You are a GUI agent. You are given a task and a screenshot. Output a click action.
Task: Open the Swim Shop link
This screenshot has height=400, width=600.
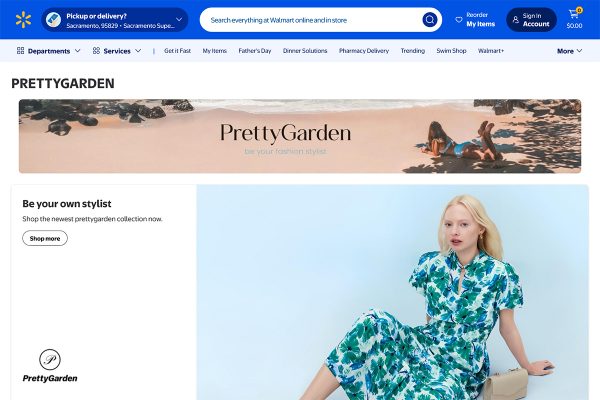click(x=452, y=51)
